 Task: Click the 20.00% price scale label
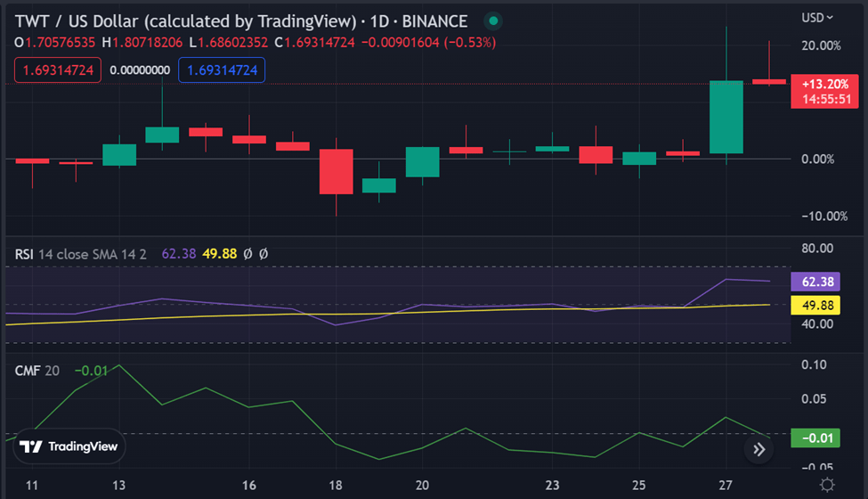pos(822,45)
